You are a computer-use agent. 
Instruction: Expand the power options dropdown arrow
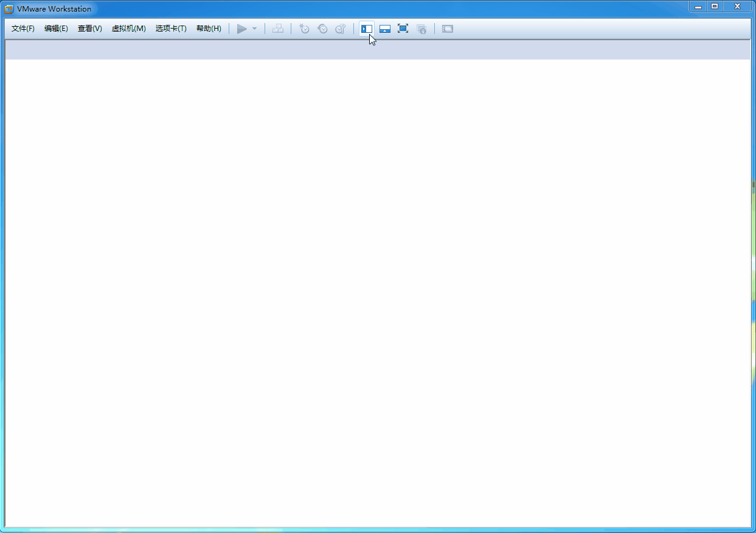tap(255, 29)
